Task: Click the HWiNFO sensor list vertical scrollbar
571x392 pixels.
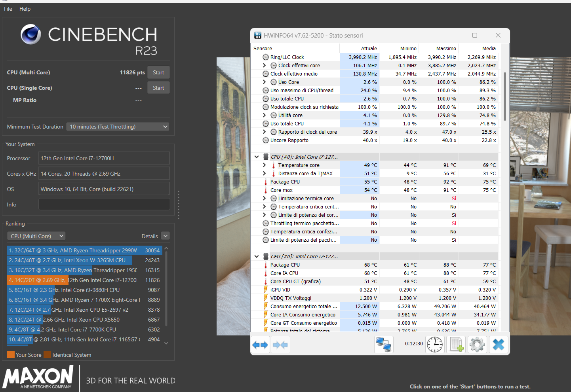Action: [504, 97]
